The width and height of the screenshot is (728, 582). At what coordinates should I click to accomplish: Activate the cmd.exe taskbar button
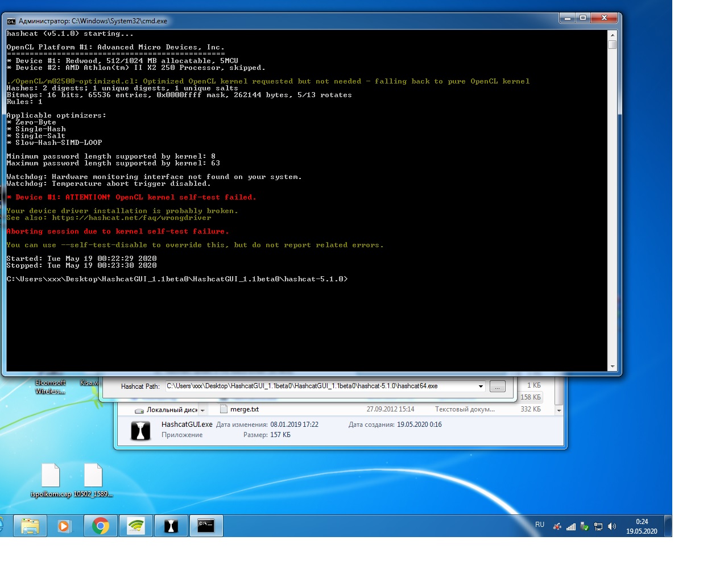pyautogui.click(x=206, y=526)
